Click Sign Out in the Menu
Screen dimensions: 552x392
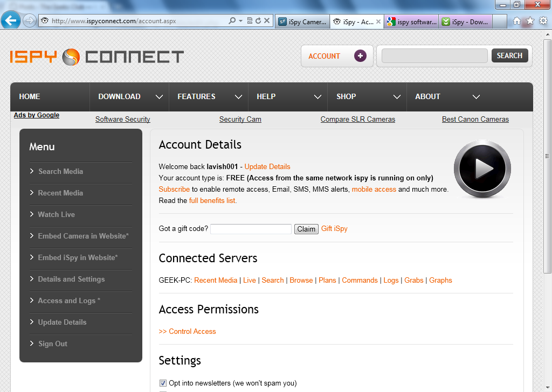click(53, 344)
